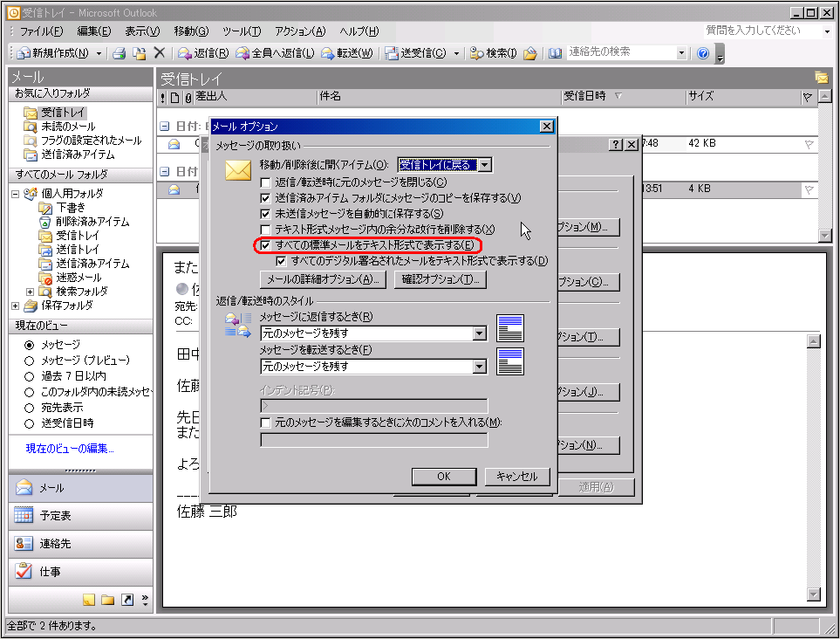
Task: Click the reading pane scrollbar down arrow
Action: [814, 594]
